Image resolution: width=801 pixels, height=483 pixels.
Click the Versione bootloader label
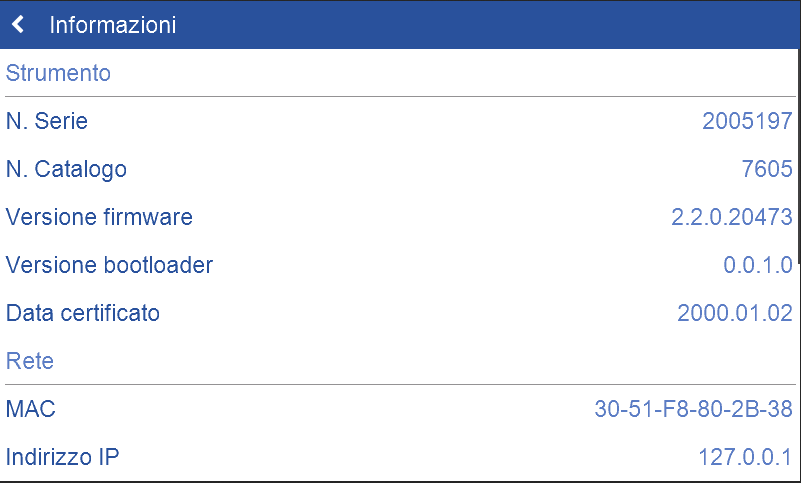[x=109, y=265]
